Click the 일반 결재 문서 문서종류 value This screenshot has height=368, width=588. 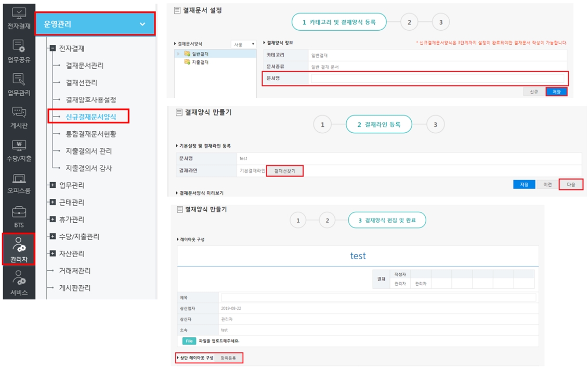pyautogui.click(x=325, y=67)
